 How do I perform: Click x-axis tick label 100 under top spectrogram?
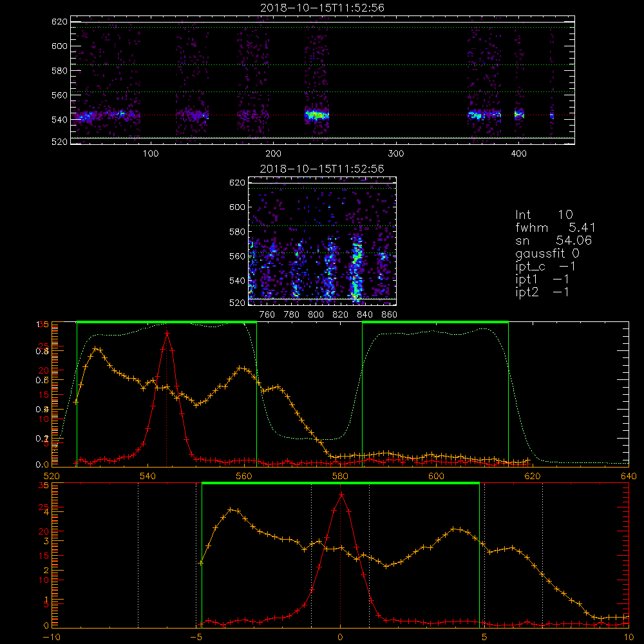pos(151,154)
